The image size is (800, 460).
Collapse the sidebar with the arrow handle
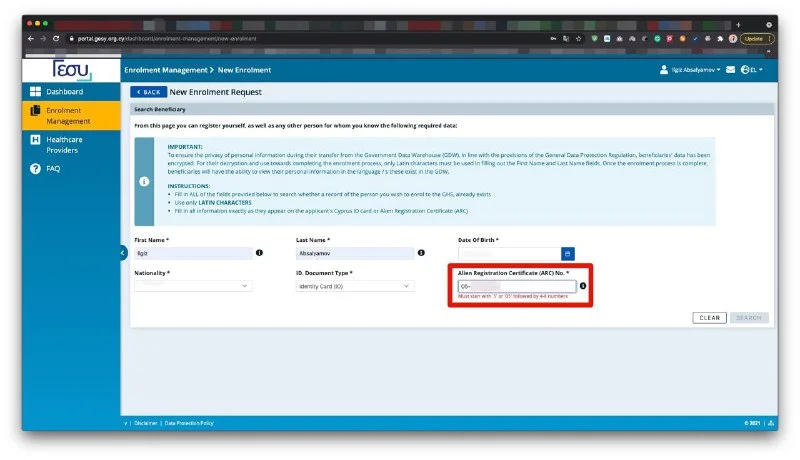coord(123,252)
